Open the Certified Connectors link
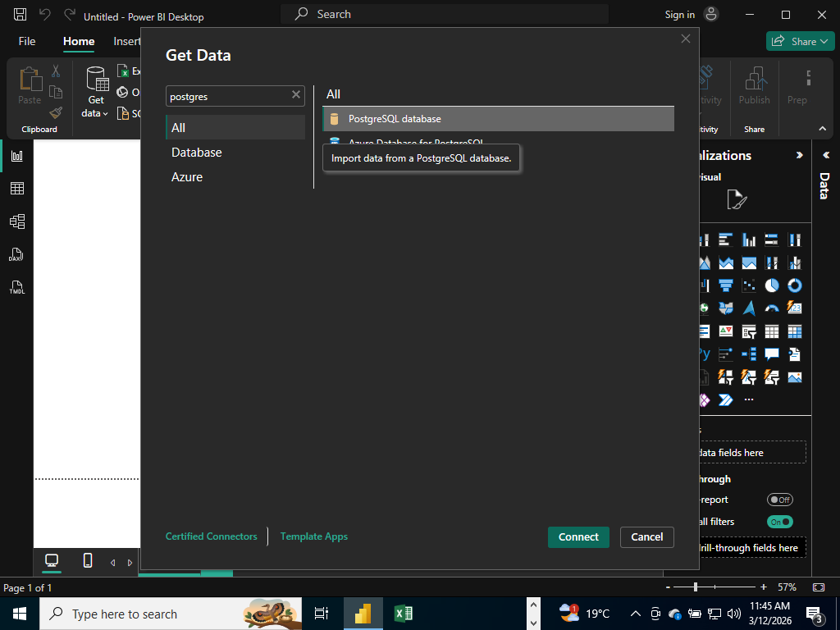This screenshot has width=840, height=630. click(x=211, y=536)
